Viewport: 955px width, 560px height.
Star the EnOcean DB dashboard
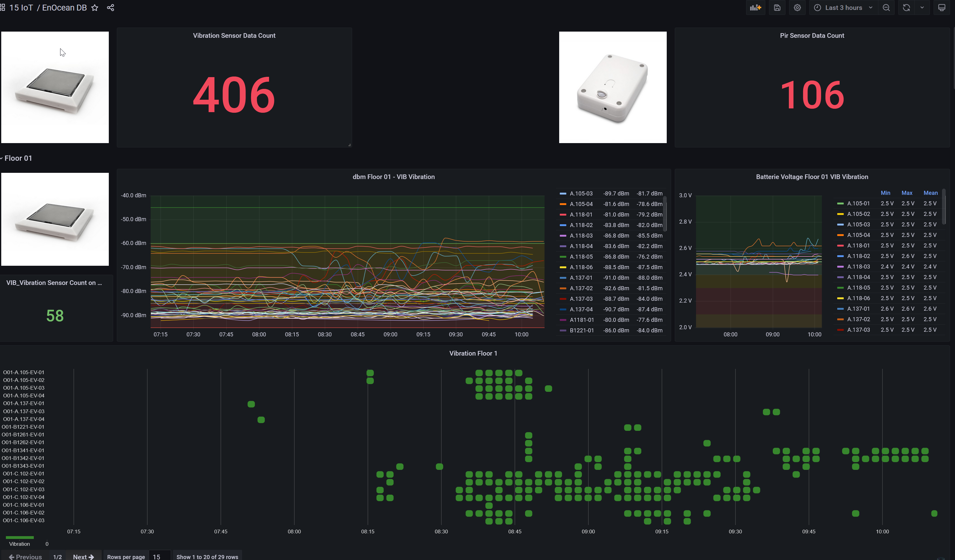tap(94, 7)
